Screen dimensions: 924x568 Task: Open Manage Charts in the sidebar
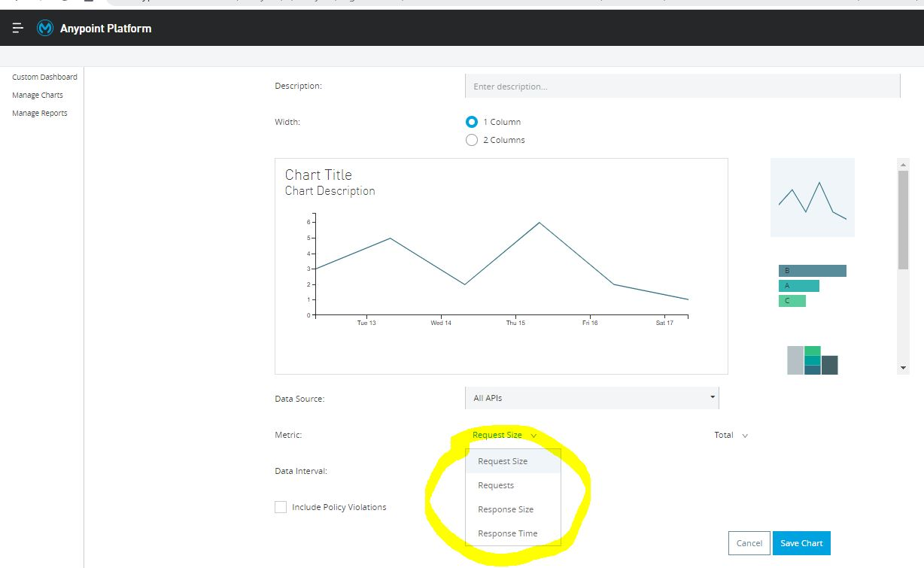(38, 95)
